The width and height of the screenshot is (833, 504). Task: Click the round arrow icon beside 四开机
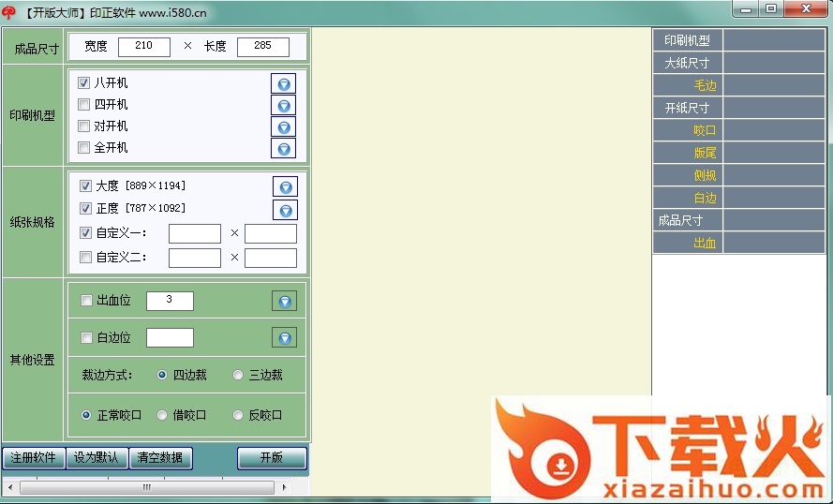283,105
